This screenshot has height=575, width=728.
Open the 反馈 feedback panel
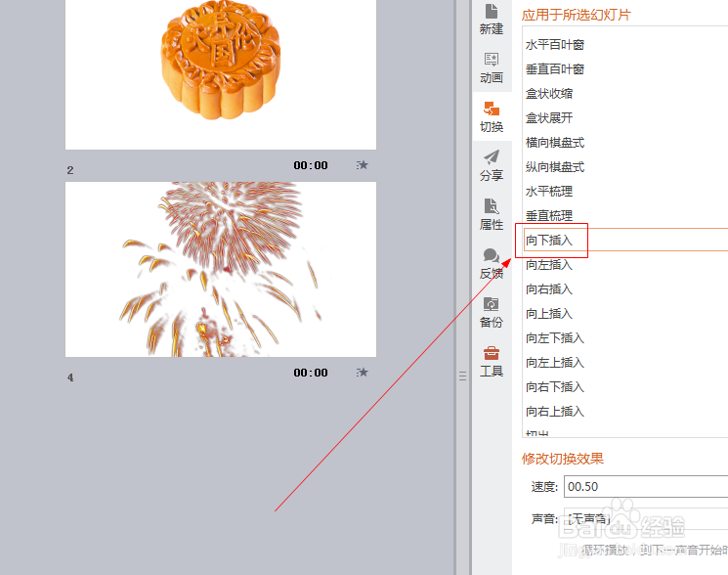point(492,263)
